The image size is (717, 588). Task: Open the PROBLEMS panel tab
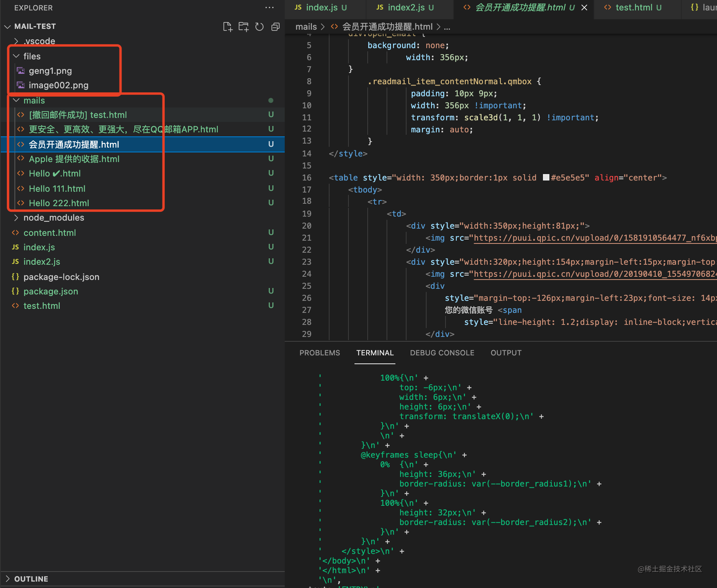tap(320, 353)
